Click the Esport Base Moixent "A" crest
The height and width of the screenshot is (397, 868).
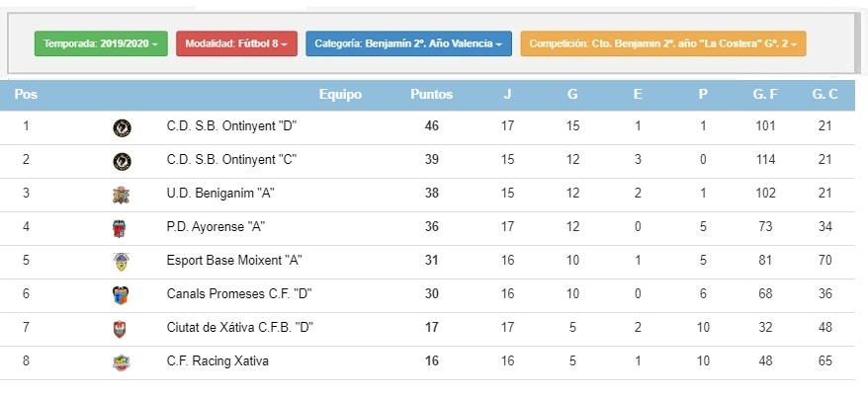(x=121, y=262)
